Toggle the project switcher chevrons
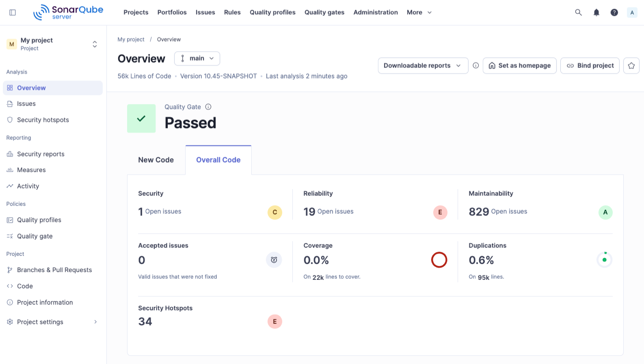644x364 pixels. tap(94, 44)
